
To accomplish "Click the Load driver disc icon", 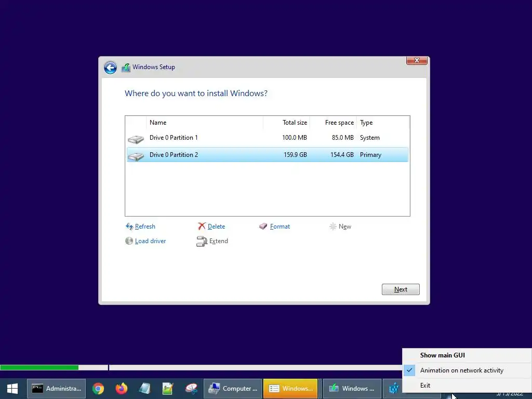I will tap(129, 241).
